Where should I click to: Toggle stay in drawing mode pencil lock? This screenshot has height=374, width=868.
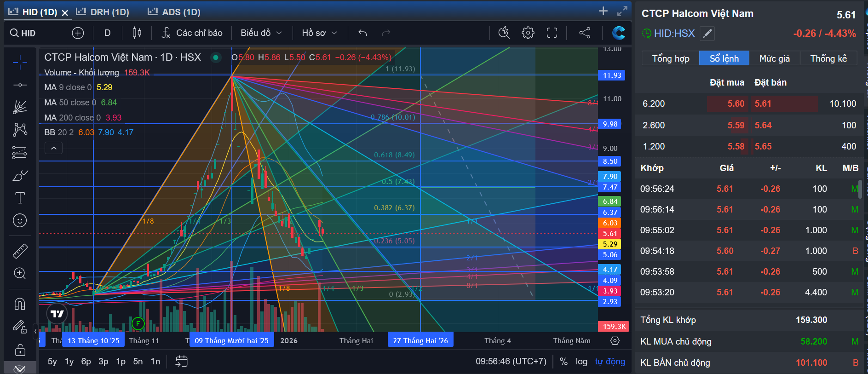[20, 327]
